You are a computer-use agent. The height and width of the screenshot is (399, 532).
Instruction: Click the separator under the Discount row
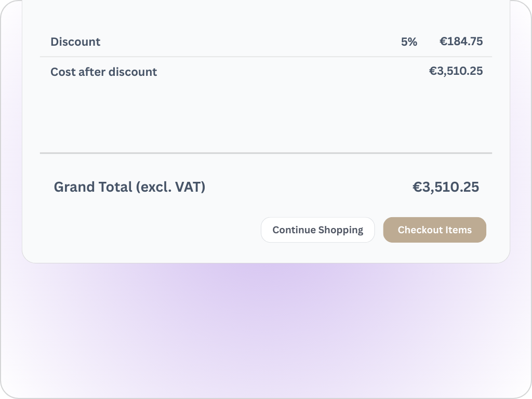coord(266,57)
